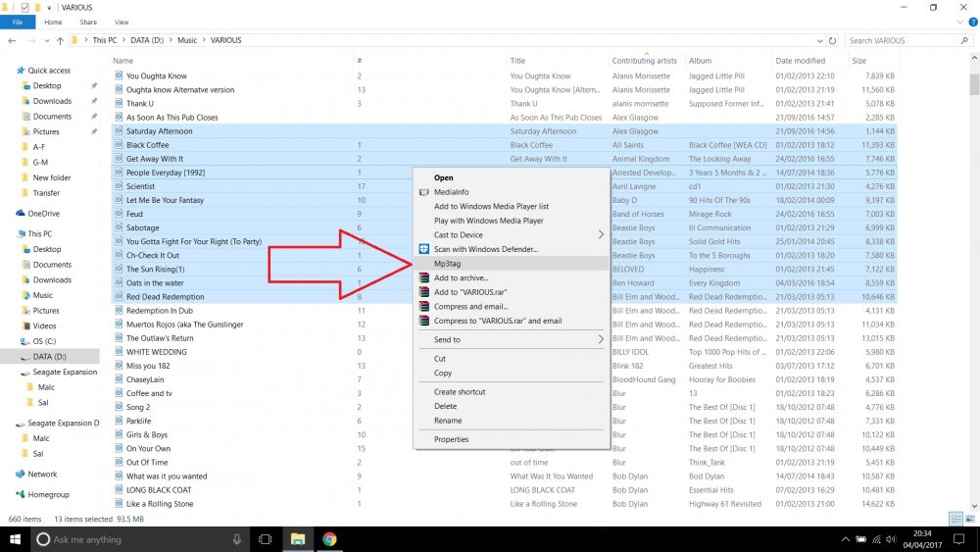Select MediaInfo from the context menu
Viewport: 980px width, 552px height.
(x=511, y=192)
